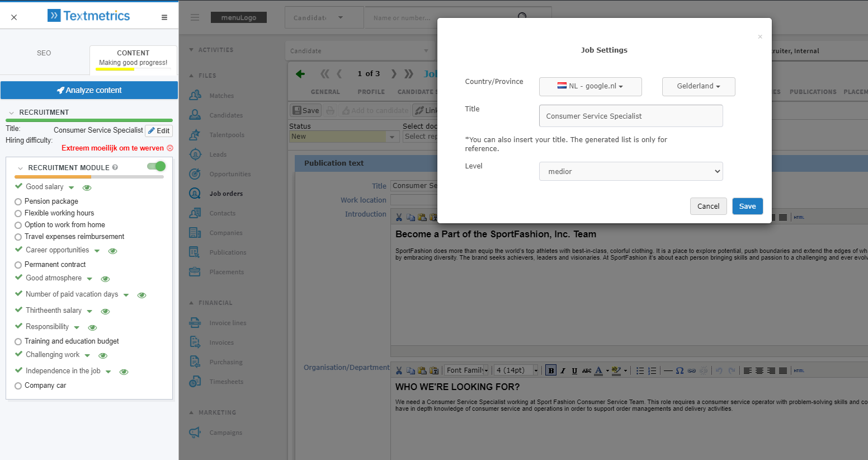Insert special character with the Omega icon
This screenshot has height=460, width=868.
pos(680,370)
